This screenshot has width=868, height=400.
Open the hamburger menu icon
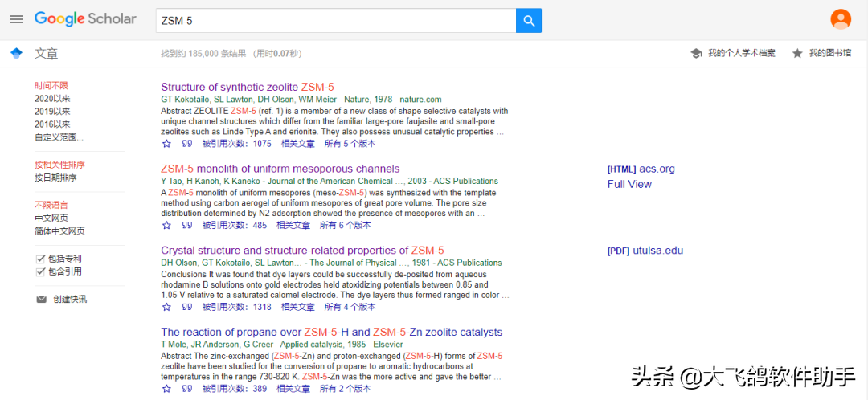[17, 19]
